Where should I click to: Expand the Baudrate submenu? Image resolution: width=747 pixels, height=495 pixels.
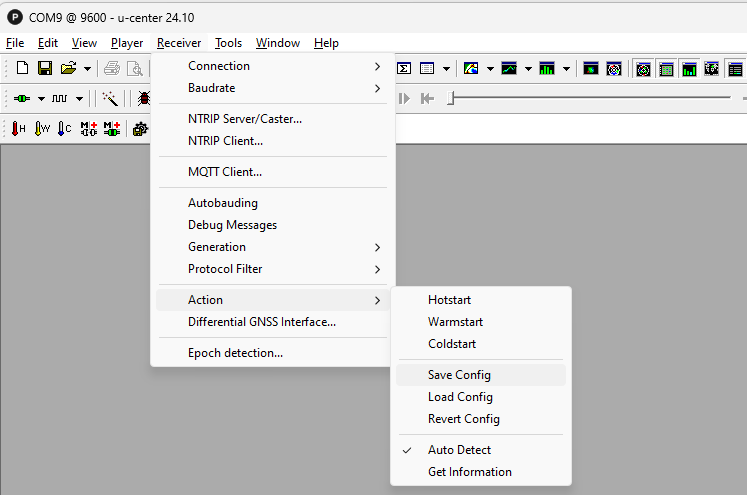273,88
